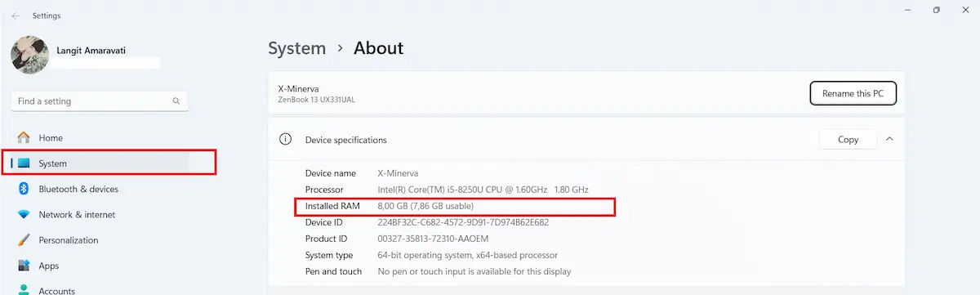Click the 64-bit operating system value
Viewport: 980px width, 295px height.
tap(468, 255)
